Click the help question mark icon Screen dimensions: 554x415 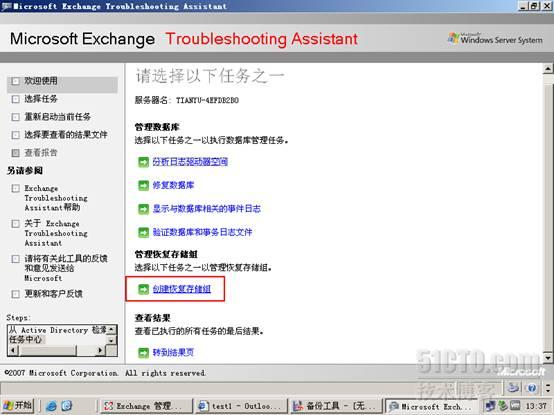532,389
